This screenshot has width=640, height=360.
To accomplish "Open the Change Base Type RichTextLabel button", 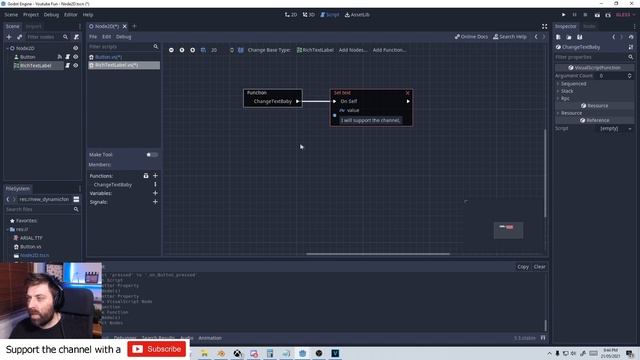I will click(315, 50).
